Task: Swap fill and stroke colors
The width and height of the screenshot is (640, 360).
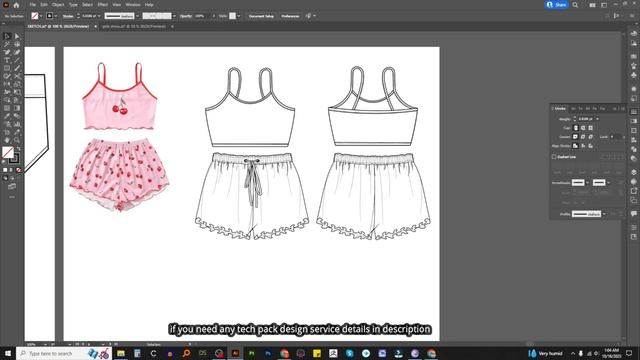Action: [18, 149]
